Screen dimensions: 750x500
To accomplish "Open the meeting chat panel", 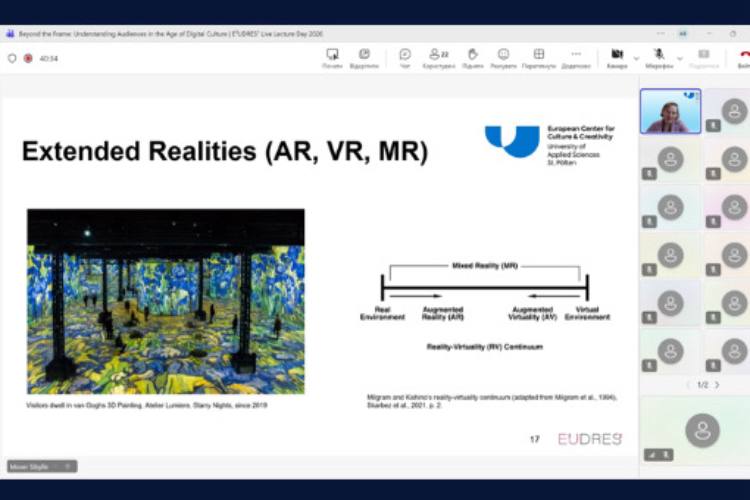I will [405, 56].
